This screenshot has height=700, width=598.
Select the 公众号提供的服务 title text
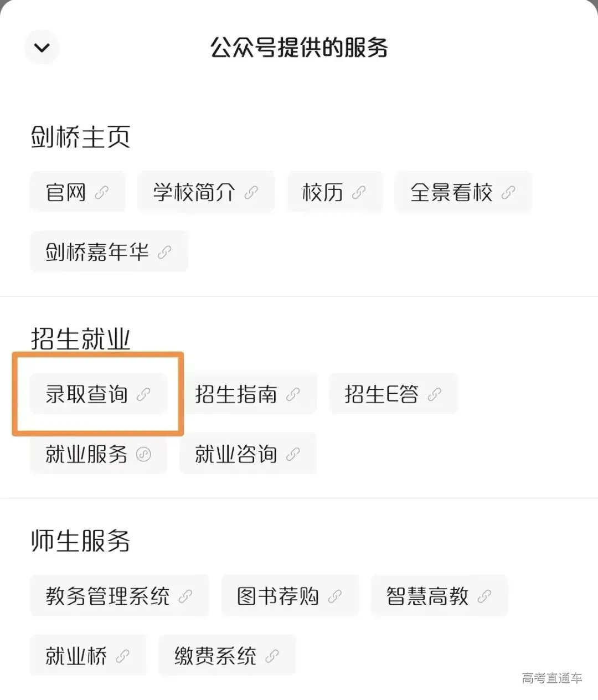299,48
